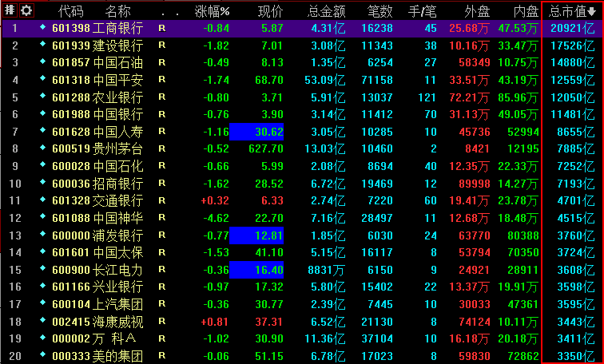Select stock 002415 海康威视
Image resolution: width=604 pixels, height=364 pixels.
point(97,322)
